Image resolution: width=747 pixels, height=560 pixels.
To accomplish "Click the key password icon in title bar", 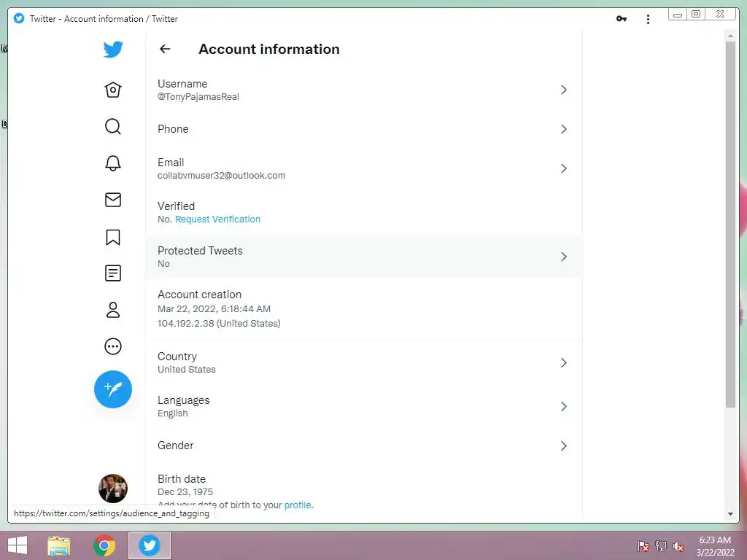I will point(622,18).
